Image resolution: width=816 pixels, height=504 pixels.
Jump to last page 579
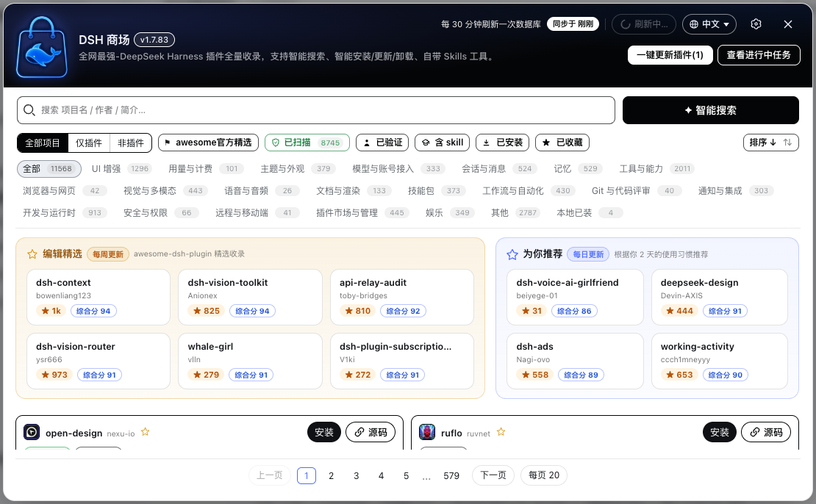tap(451, 475)
